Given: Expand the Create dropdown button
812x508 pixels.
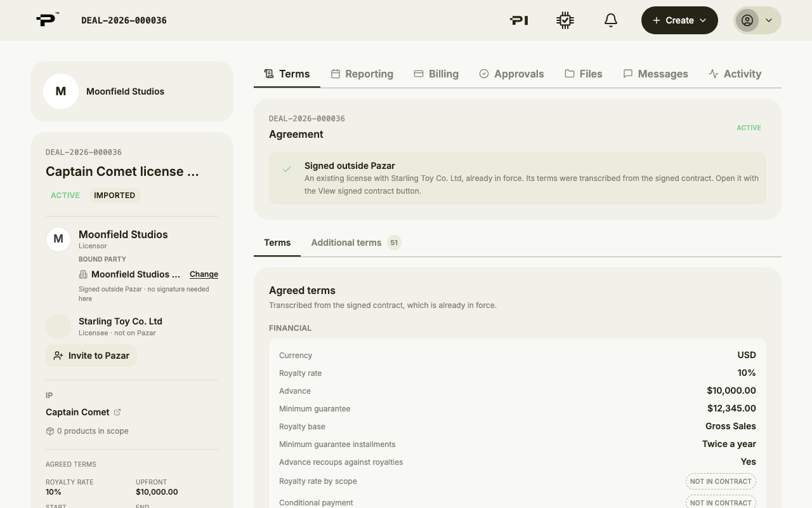Looking at the screenshot, I should click(x=679, y=20).
